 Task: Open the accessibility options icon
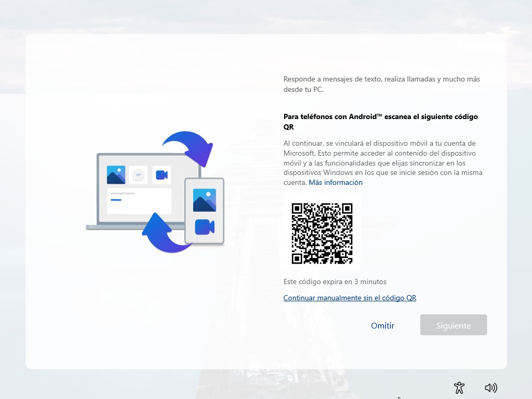click(459, 388)
